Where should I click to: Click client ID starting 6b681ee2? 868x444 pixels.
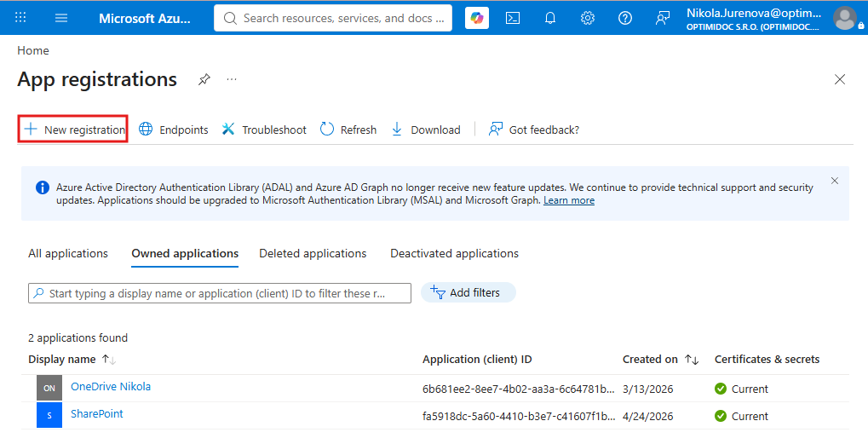coord(518,389)
